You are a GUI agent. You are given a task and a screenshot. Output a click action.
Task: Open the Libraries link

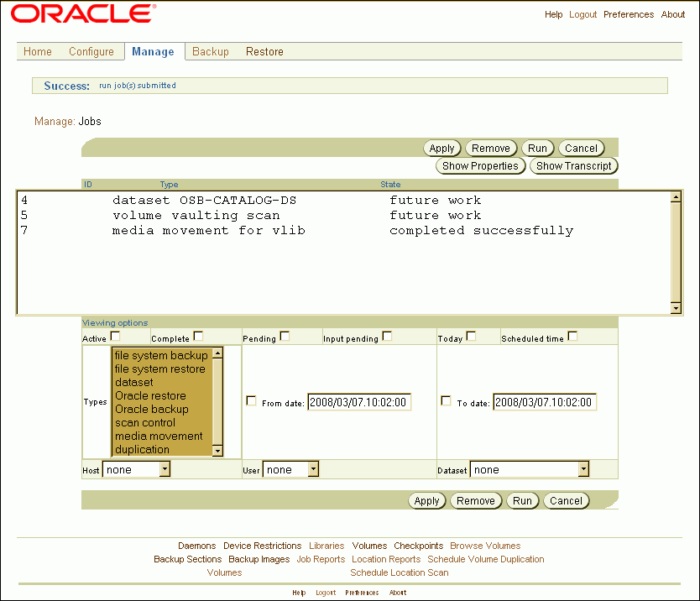point(326,546)
